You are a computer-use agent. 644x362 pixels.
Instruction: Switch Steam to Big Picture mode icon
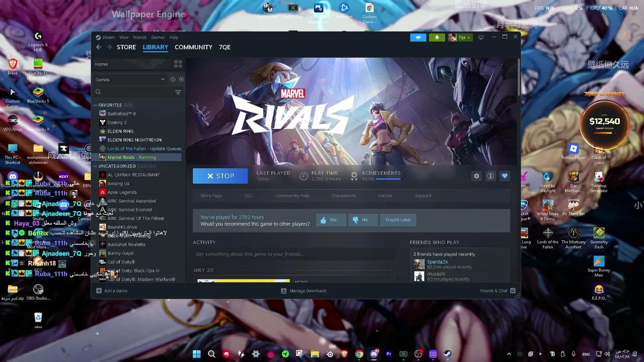click(x=481, y=37)
